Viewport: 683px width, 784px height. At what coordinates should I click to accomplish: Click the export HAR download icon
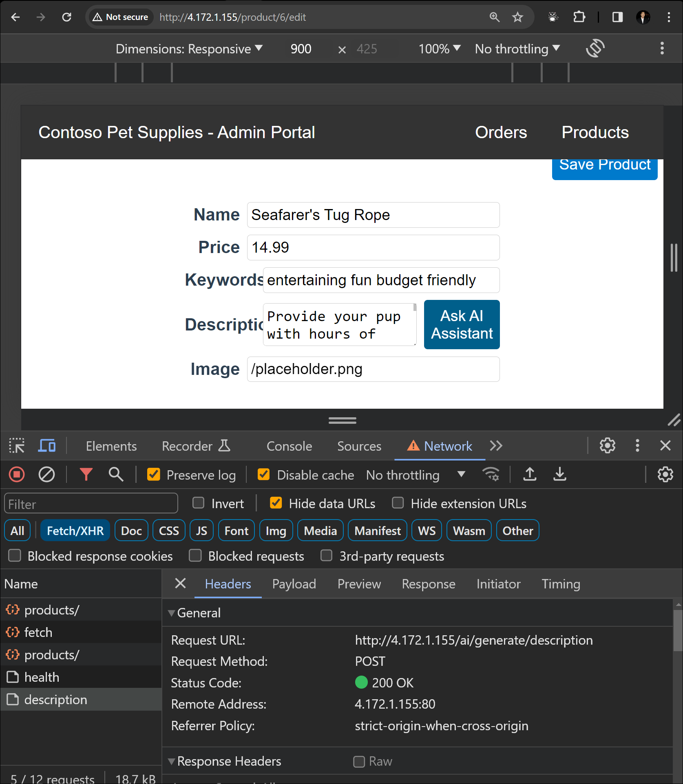[559, 475]
